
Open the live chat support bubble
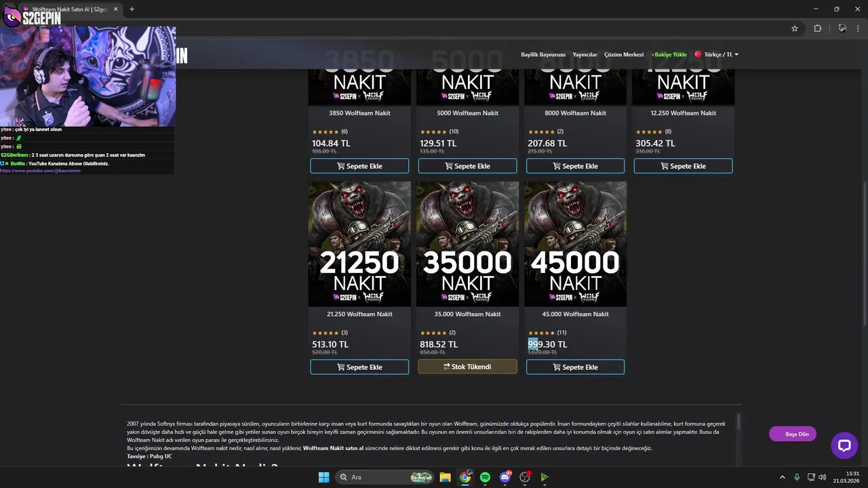[844, 445]
